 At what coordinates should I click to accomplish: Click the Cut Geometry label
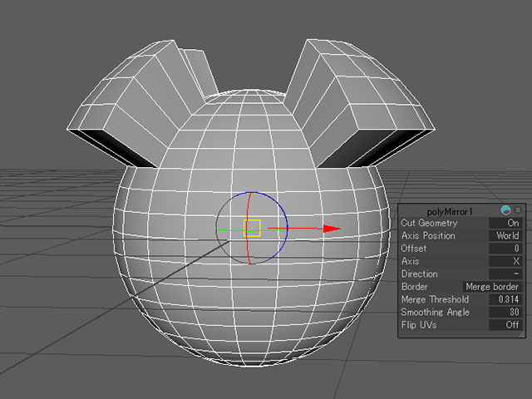[429, 223]
